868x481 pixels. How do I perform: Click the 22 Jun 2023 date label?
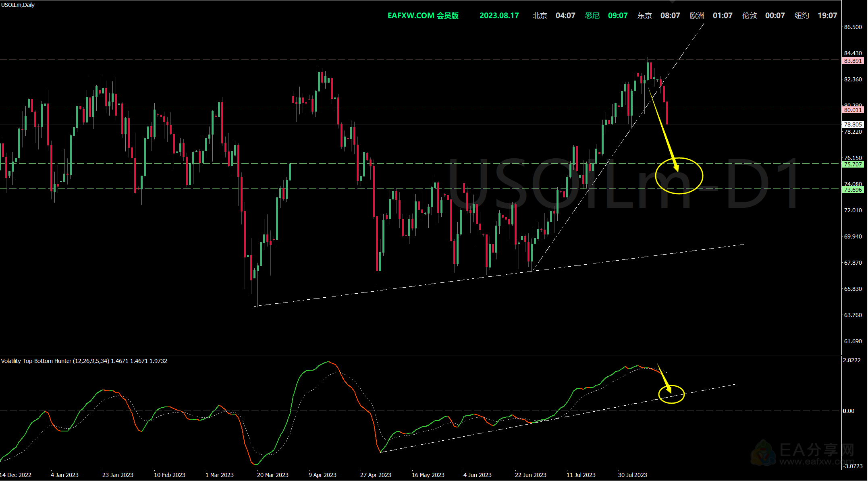pos(531,475)
